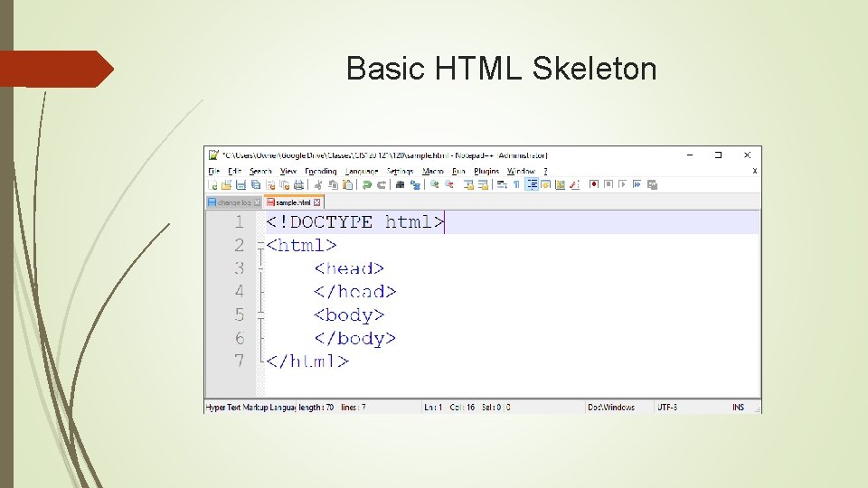Click the Close All toolbar icon
This screenshot has width=868, height=488.
pos(285,184)
